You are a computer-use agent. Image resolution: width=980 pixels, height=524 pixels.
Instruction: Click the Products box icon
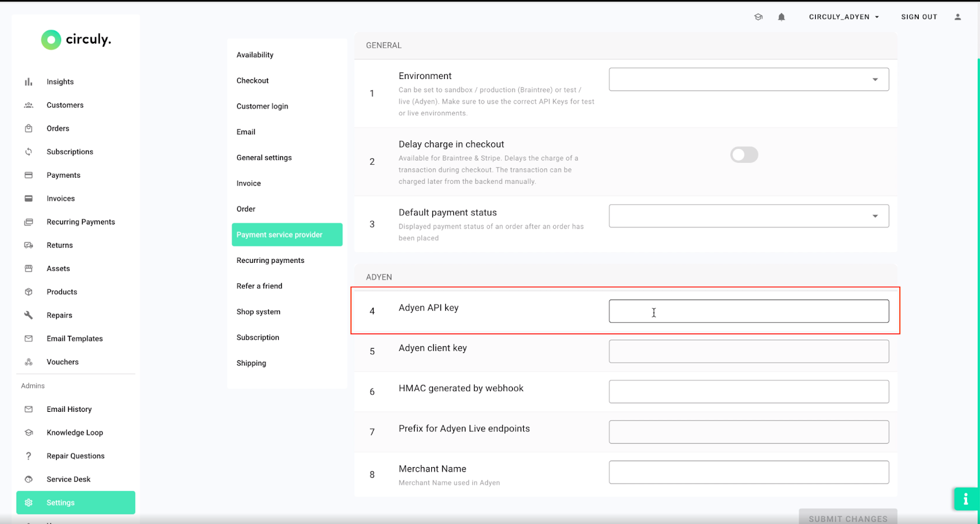pos(28,292)
